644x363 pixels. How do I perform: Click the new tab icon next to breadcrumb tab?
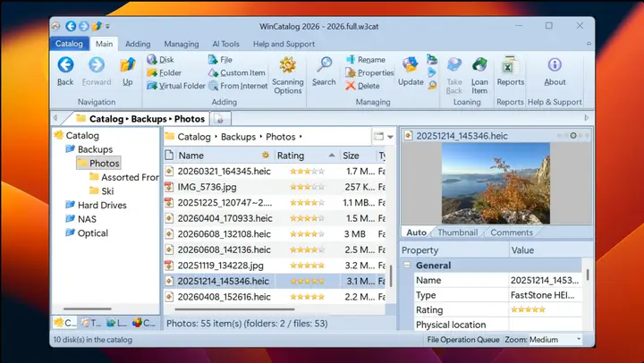pyautogui.click(x=220, y=119)
